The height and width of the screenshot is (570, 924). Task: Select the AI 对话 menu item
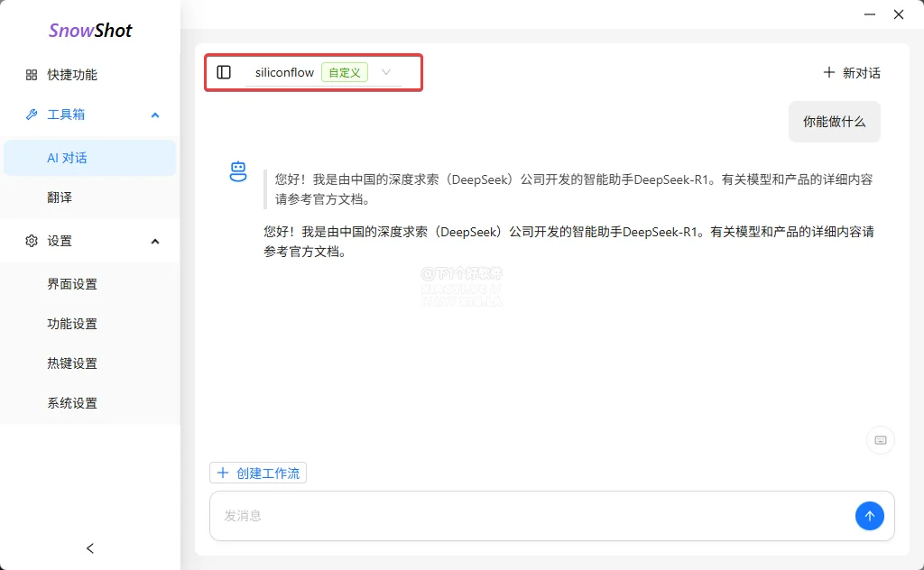click(x=90, y=158)
